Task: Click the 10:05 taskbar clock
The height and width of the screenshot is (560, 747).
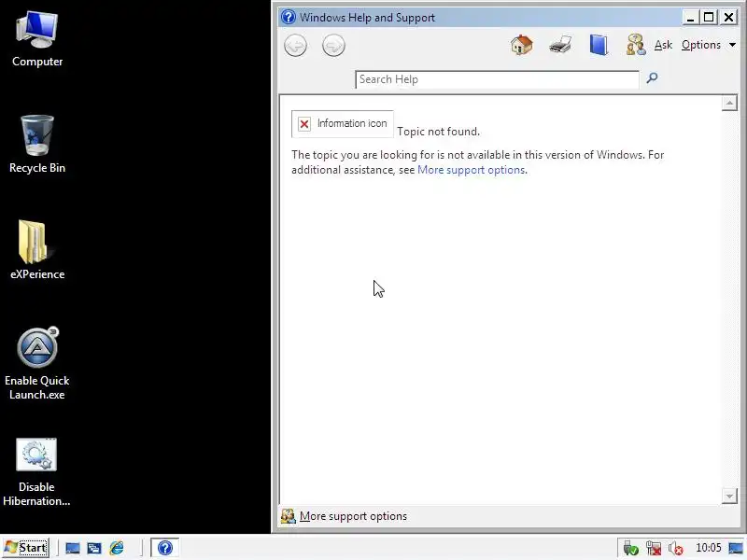Action: coord(709,548)
